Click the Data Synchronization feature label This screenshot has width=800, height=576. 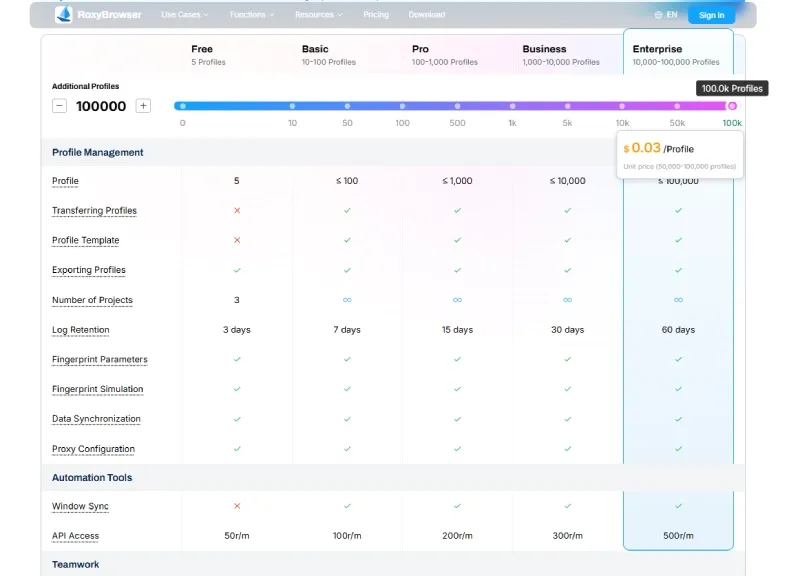pyautogui.click(x=96, y=419)
